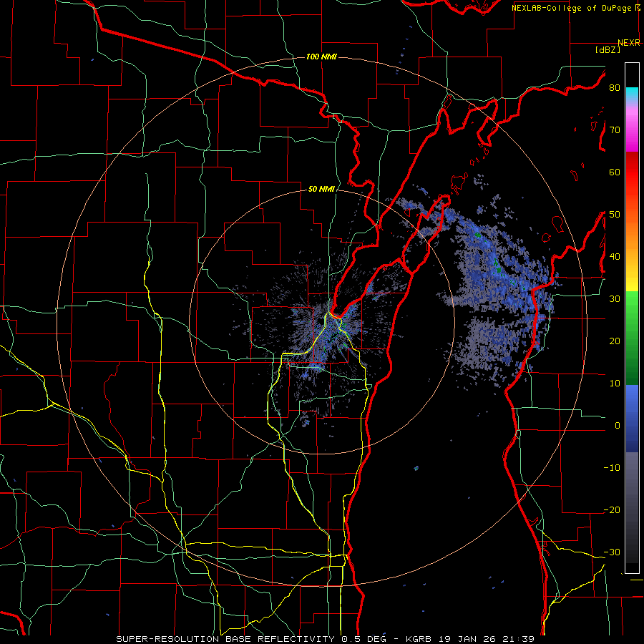Click the 50 value on the dBZ scale
This screenshot has width=644, height=644.
pos(615,215)
